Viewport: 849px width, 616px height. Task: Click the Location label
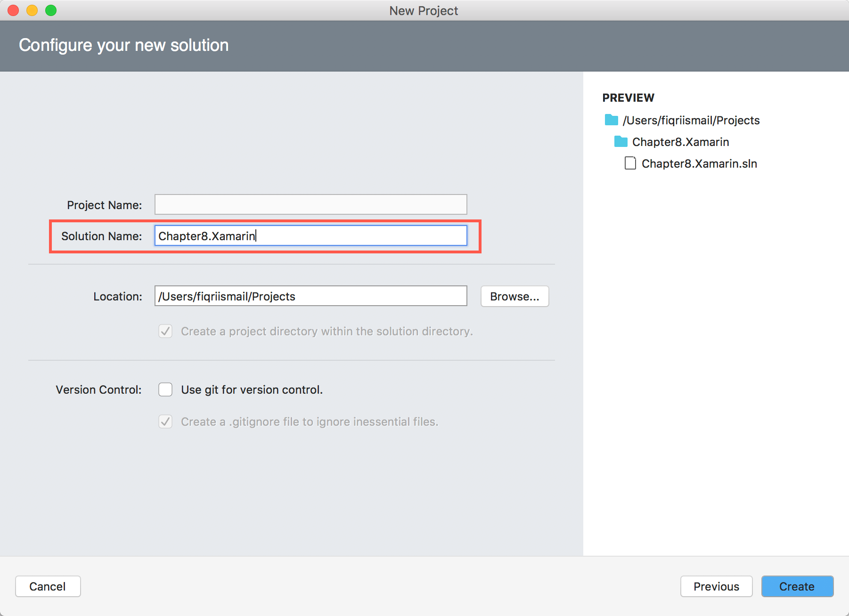click(117, 296)
